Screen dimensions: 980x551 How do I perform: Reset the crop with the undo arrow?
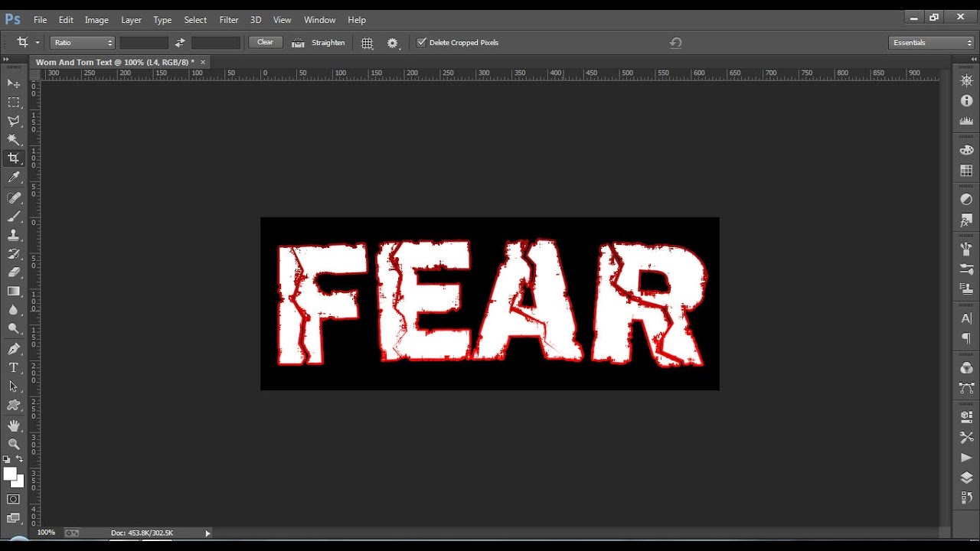(675, 43)
